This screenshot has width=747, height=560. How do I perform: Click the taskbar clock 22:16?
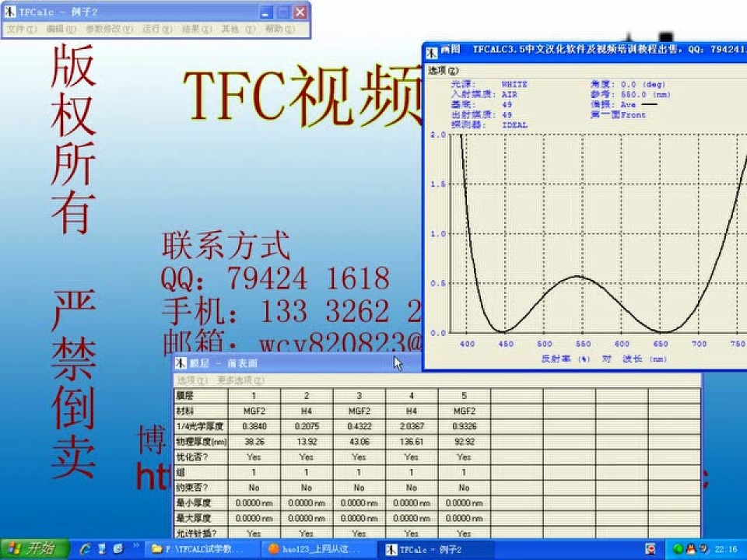point(726,550)
